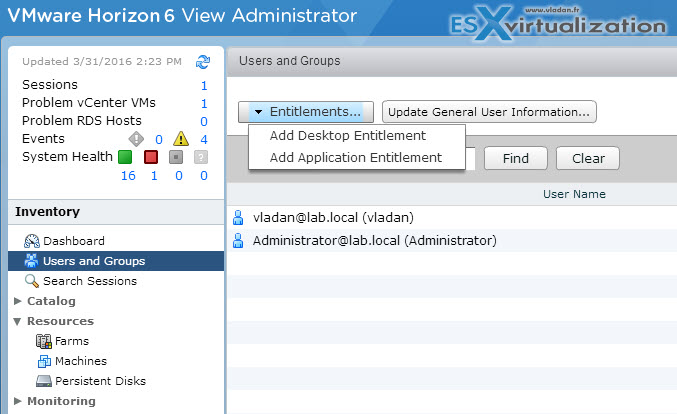Expand the Monitoring tree section
The image size is (677, 414).
click(18, 401)
